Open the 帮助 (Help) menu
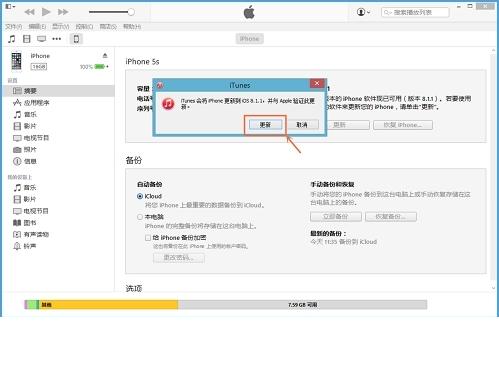Screen dimensions: 499x367 132,26
